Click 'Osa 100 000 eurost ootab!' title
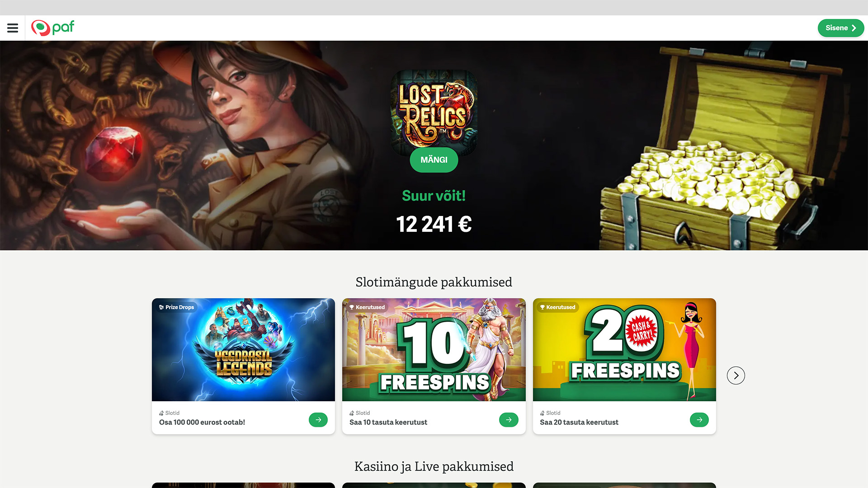 pos(202,422)
